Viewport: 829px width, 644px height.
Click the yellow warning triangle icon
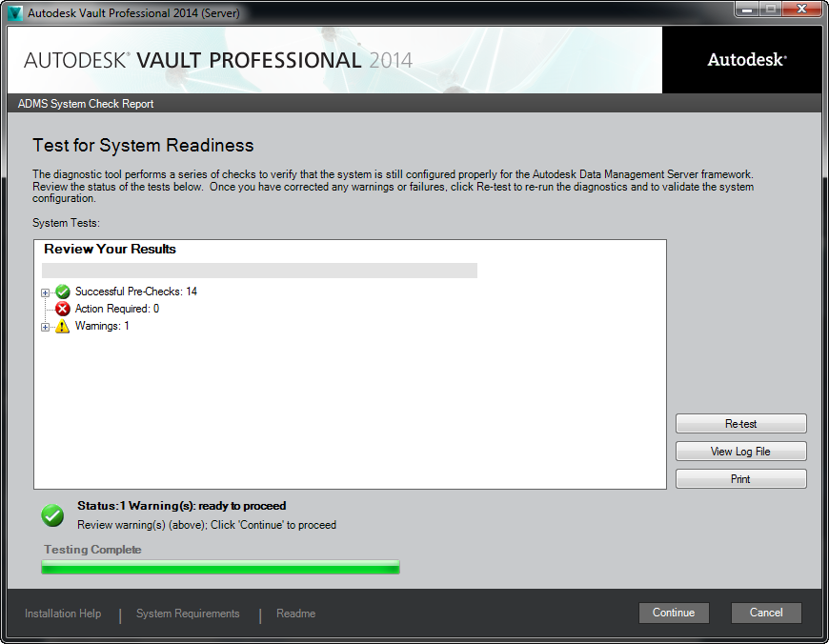click(62, 326)
